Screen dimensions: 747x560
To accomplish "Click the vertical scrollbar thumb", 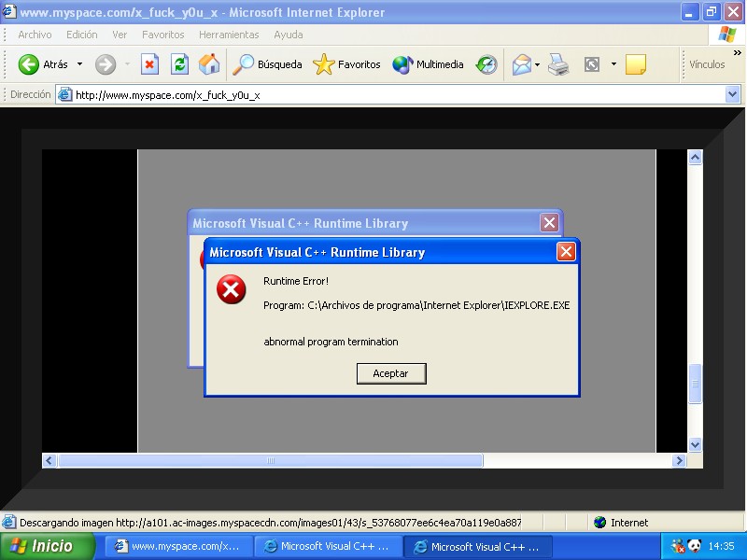I will pyautogui.click(x=695, y=384).
